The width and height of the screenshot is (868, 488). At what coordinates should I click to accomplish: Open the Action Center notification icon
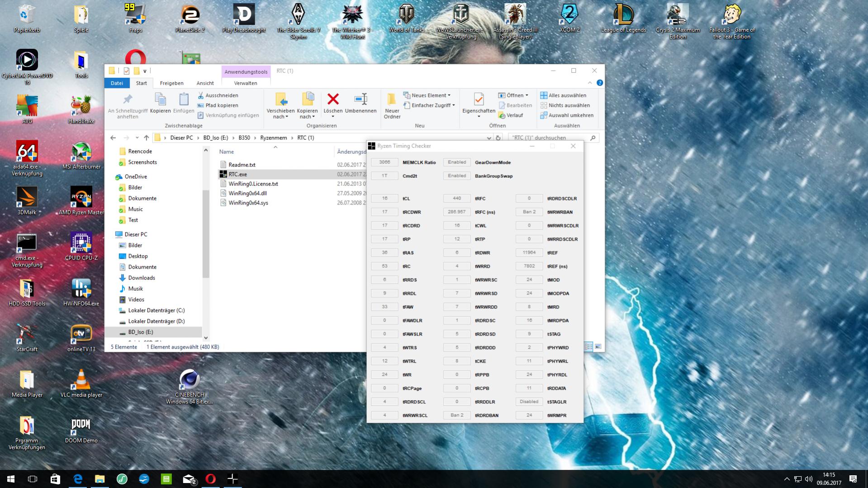853,479
